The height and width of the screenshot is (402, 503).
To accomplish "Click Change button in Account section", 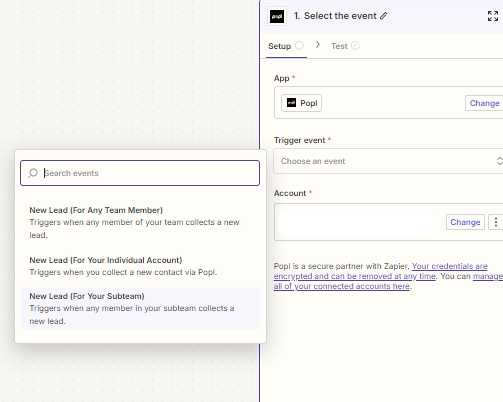I will coord(465,222).
